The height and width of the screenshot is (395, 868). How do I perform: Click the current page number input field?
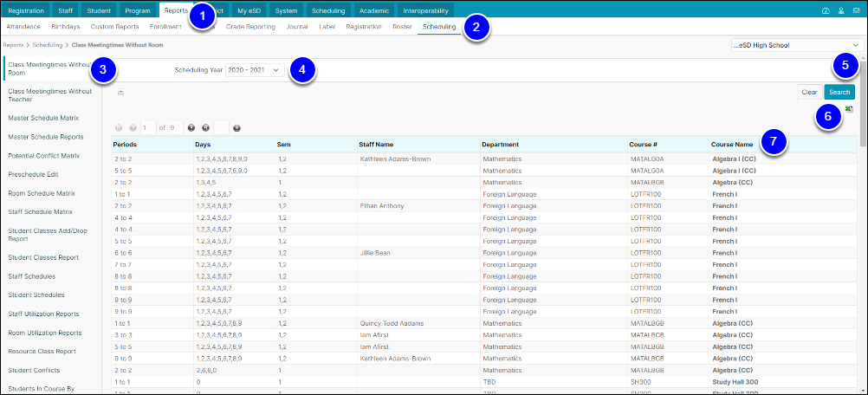(148, 128)
